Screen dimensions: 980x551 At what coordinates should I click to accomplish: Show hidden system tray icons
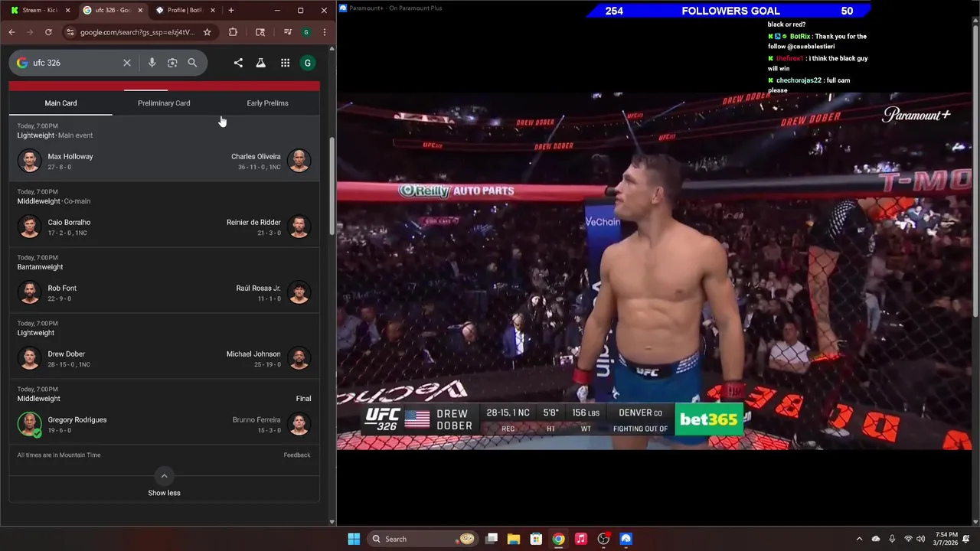coord(859,539)
